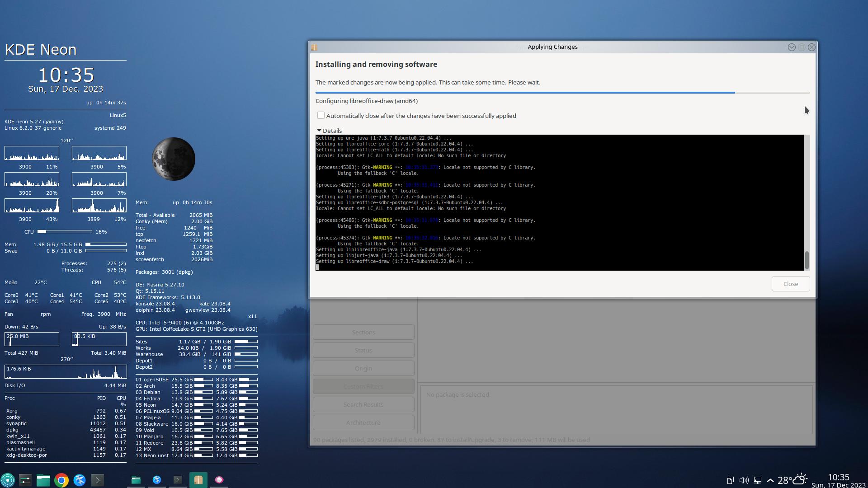The width and height of the screenshot is (868, 488).
Task: Open System Settings from the panel
Action: (25, 480)
